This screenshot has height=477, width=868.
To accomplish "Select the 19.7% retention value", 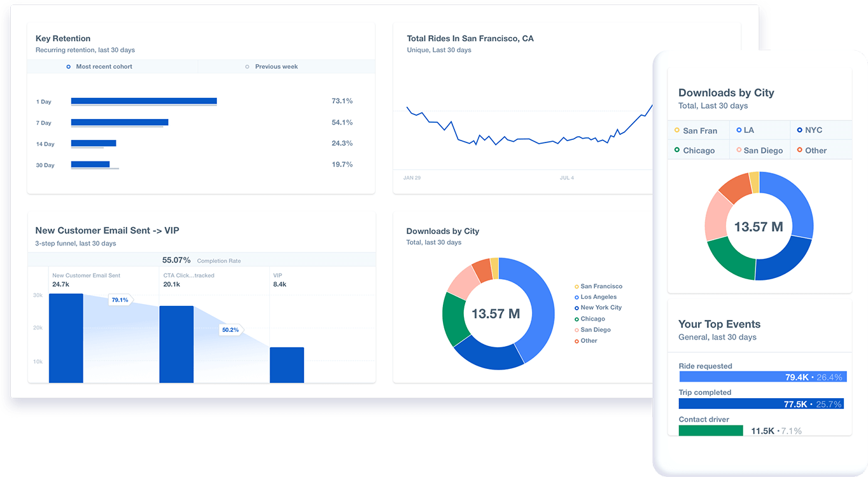I will coord(342,164).
